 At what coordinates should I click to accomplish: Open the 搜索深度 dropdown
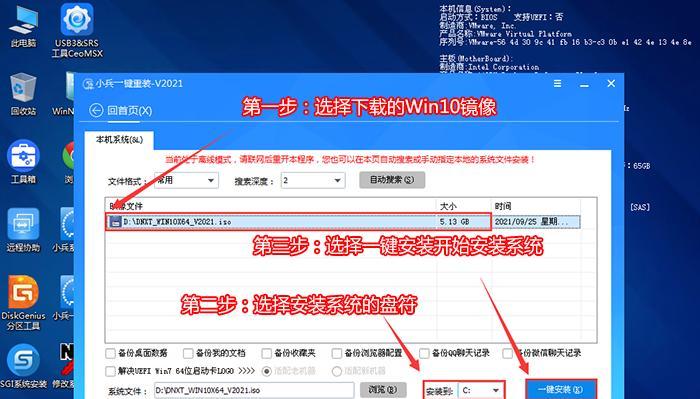(x=313, y=181)
